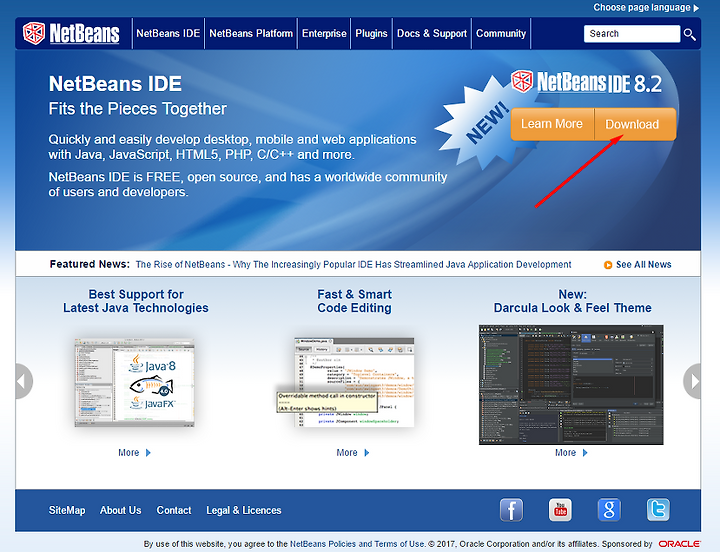
Task: Click the Learn More button
Action: tap(552, 124)
